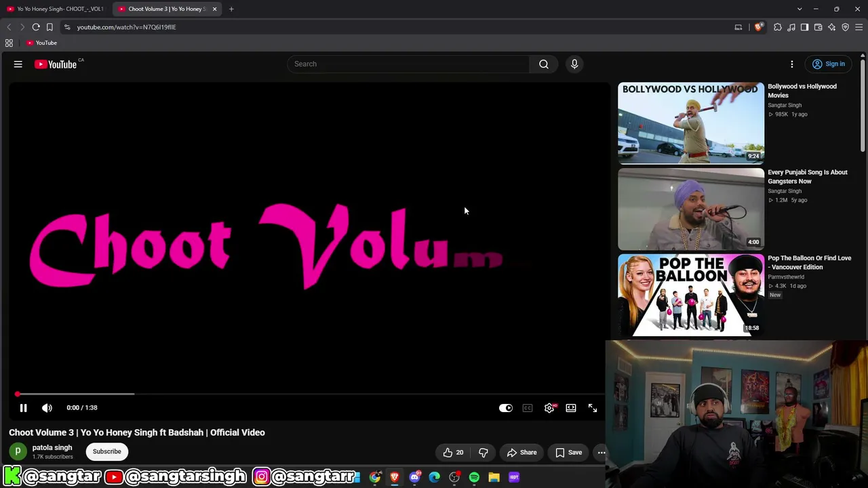
Task: Toggle closed captions
Action: [528, 408]
